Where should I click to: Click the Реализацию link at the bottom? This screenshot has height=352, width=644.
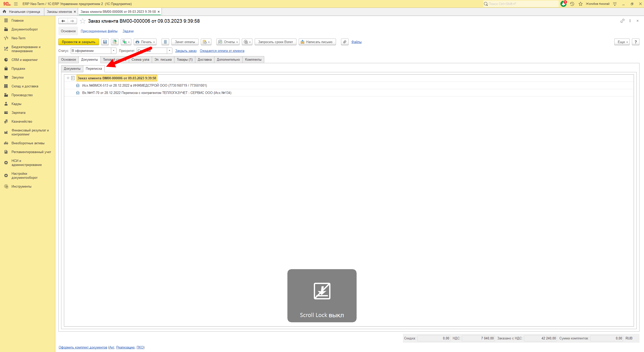click(125, 347)
